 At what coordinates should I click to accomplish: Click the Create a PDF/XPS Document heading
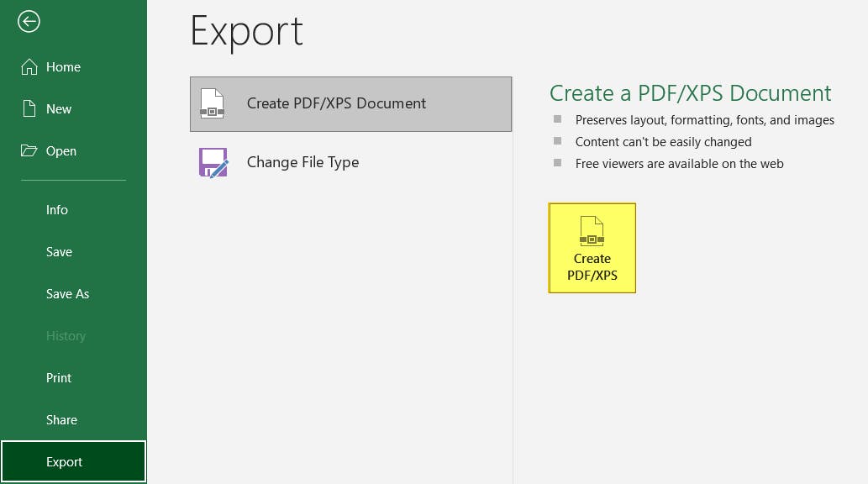[x=690, y=92]
